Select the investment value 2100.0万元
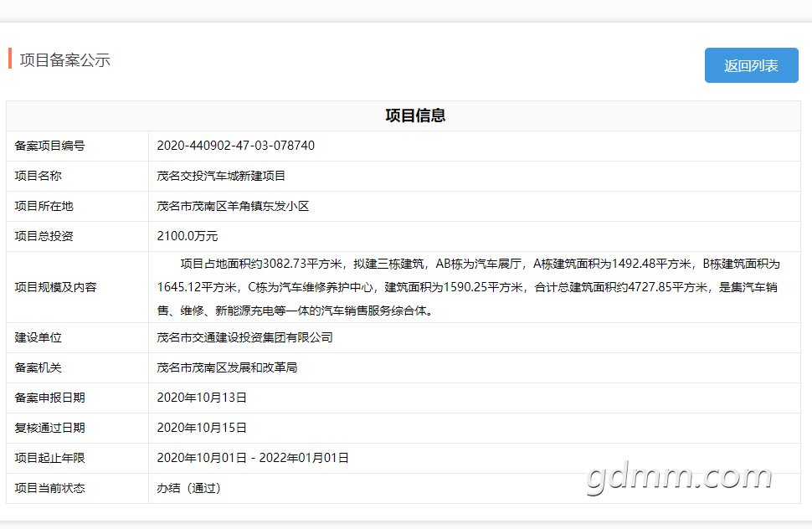 click(x=188, y=236)
